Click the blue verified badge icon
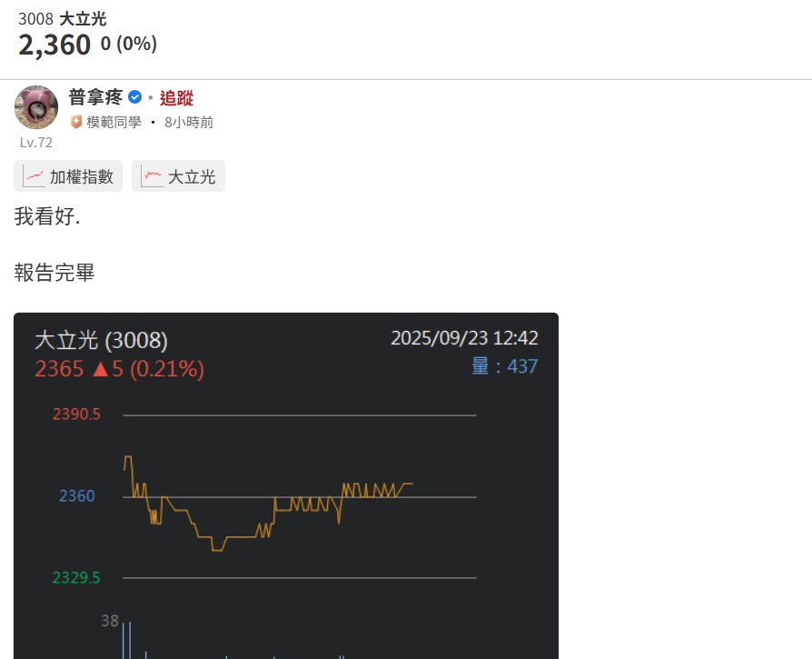The image size is (812, 659). coord(134,97)
